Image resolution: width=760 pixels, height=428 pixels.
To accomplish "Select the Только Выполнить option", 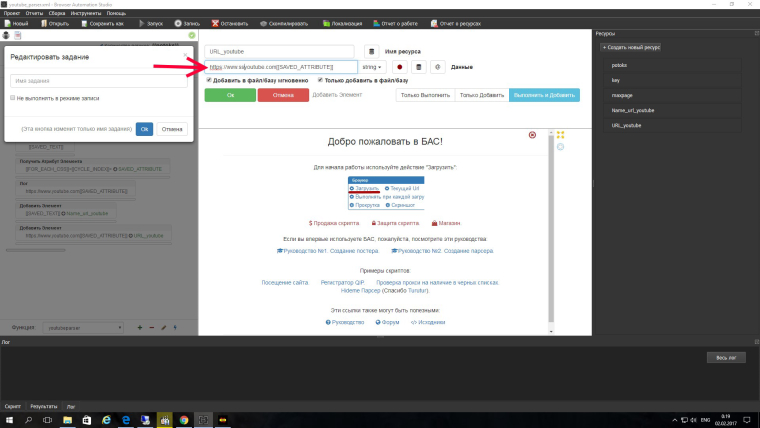I will coord(425,95).
